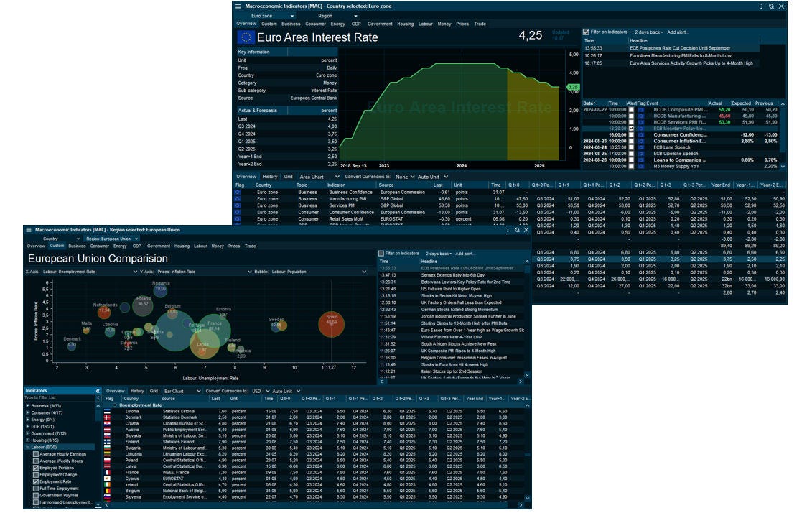Click Ireland flag icon in unemployment table
The image size is (812, 513).
pyautogui.click(x=107, y=485)
